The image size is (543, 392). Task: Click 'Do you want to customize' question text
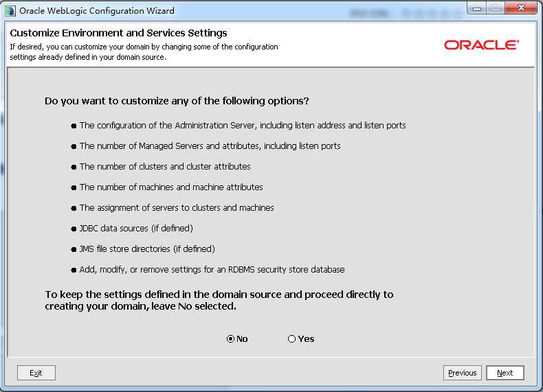pyautogui.click(x=177, y=101)
